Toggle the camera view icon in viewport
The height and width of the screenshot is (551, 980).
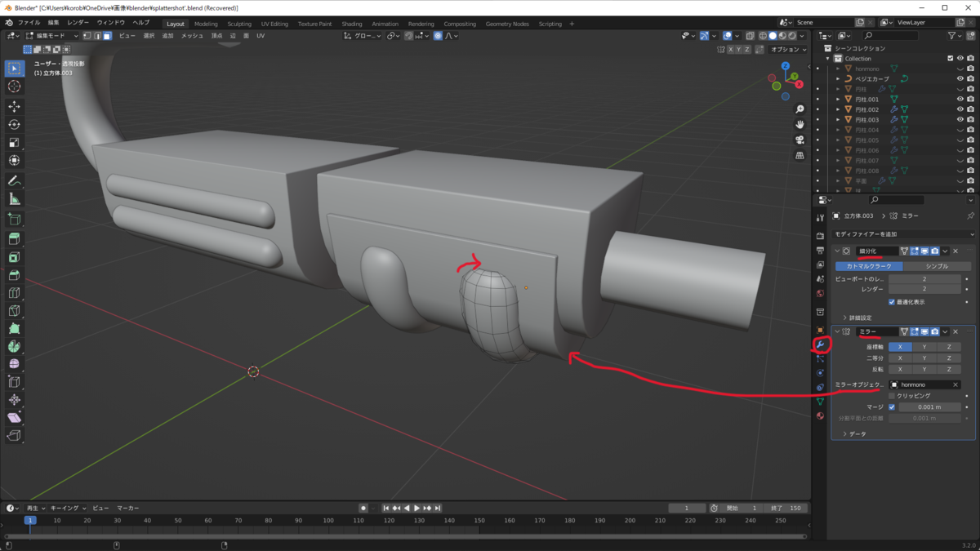[800, 140]
